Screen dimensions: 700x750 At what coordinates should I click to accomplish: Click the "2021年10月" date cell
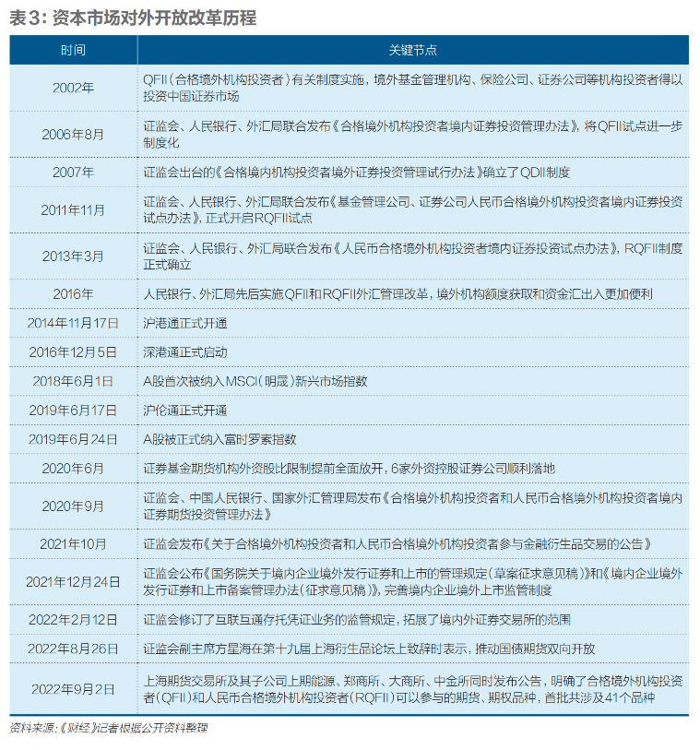(x=73, y=543)
